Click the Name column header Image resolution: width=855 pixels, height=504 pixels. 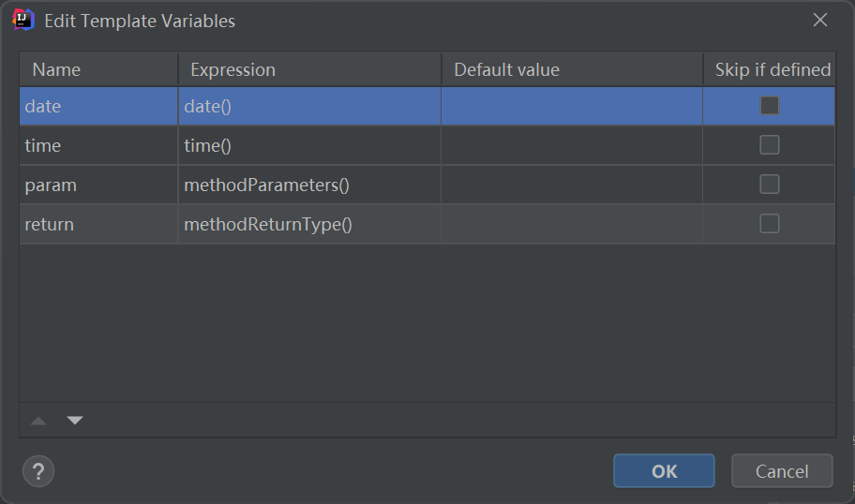[x=98, y=69]
